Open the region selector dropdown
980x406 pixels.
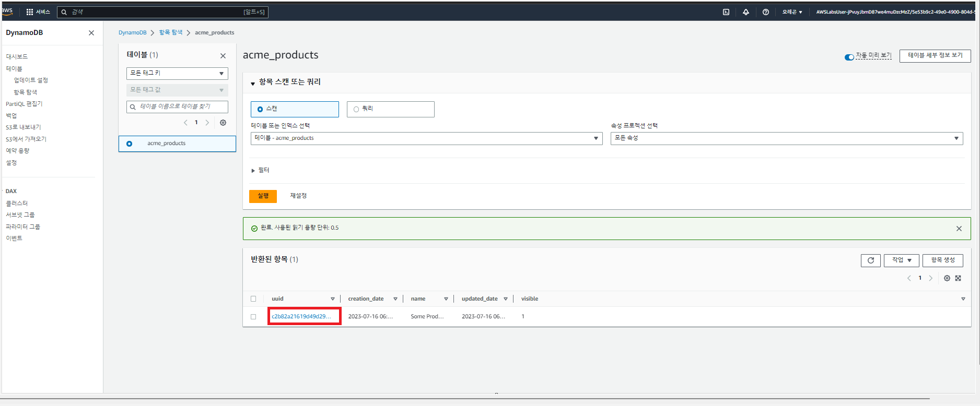[792, 12]
